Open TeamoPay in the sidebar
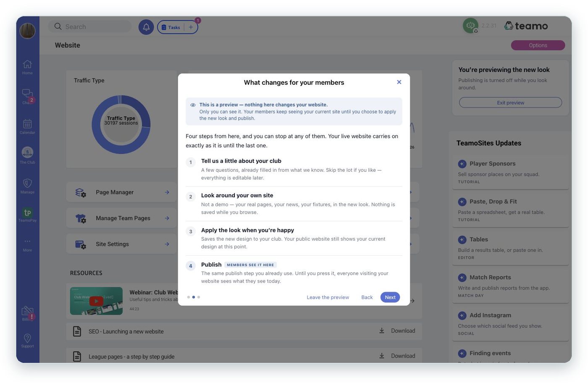This screenshot has height=383, width=588. pos(27,215)
